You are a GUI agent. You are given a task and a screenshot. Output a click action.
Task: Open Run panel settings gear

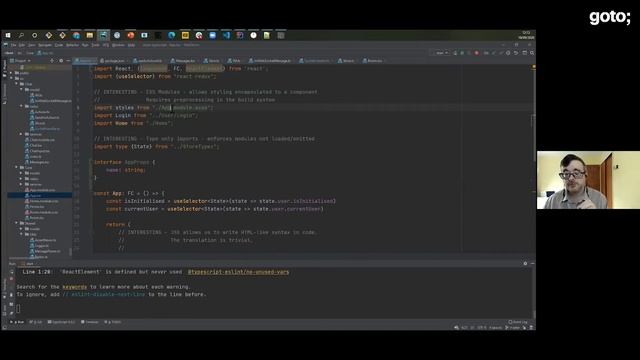pos(525,264)
